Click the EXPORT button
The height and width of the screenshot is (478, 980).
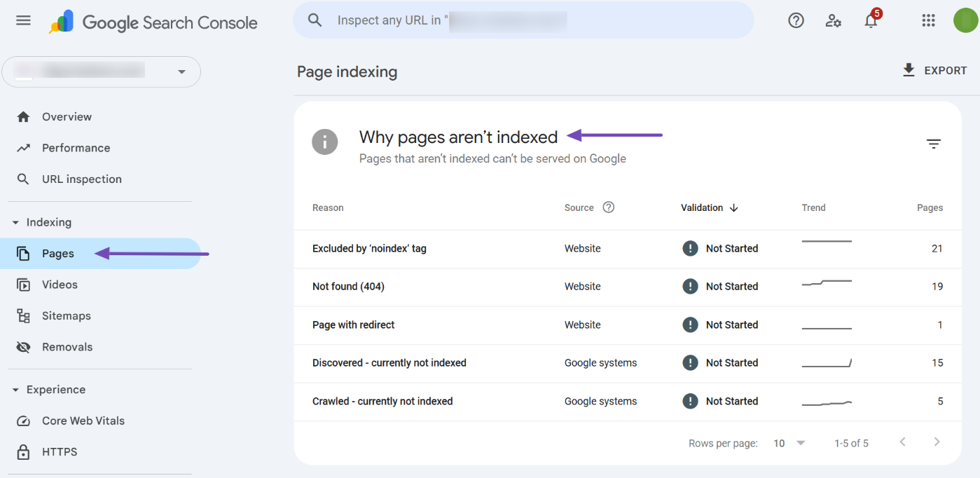(x=934, y=70)
